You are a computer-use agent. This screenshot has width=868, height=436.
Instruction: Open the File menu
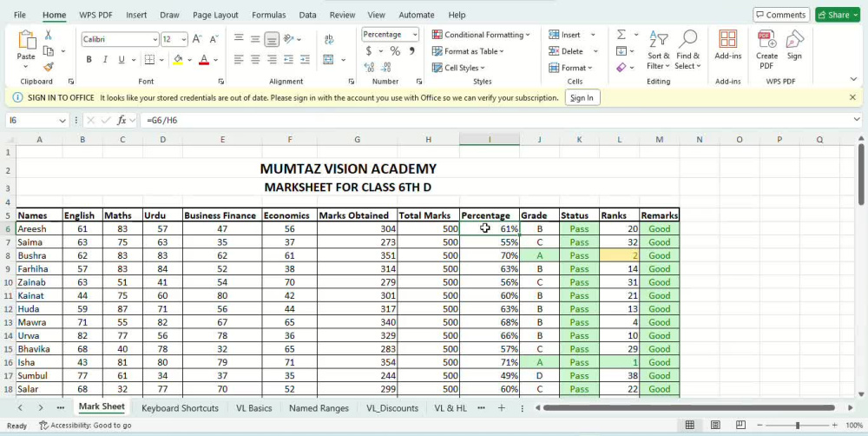pos(19,15)
